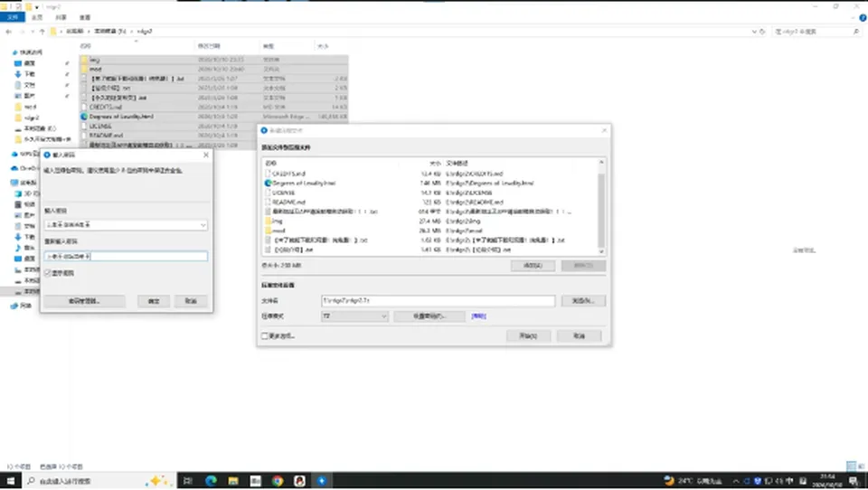Screen dimensions: 868x490
Task: Enable the more options checkbox in archive dialog
Action: point(265,335)
